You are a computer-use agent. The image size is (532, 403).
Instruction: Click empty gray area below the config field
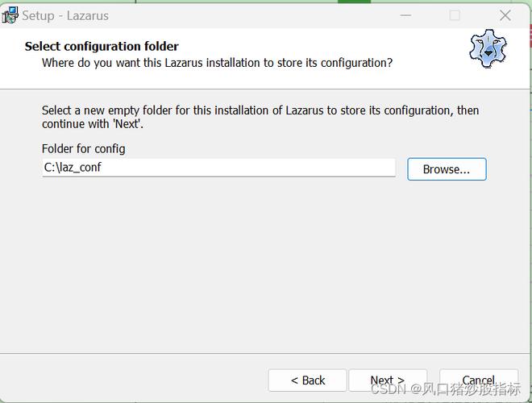[x=264, y=264]
